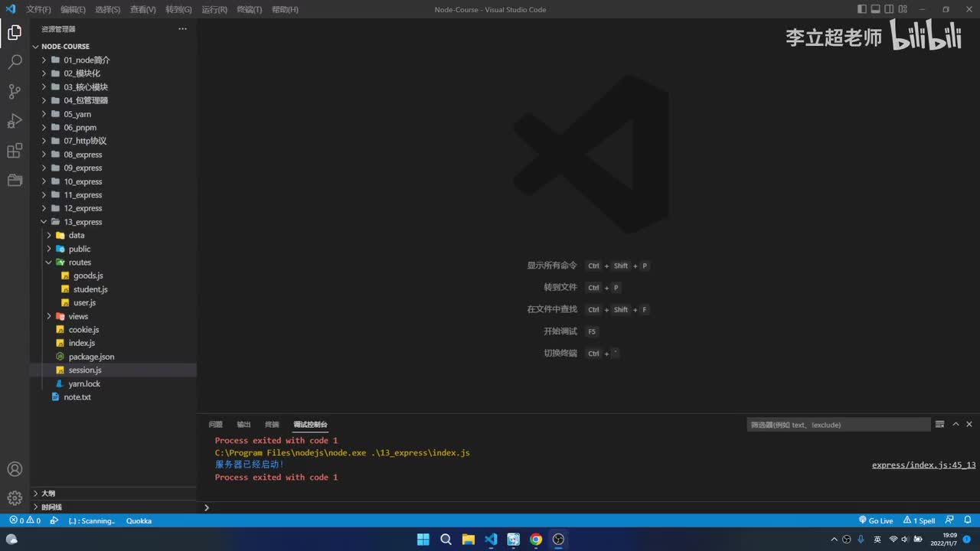
Task: Open the folder-shaped icon below Extensions in the activity bar
Action: point(15,181)
